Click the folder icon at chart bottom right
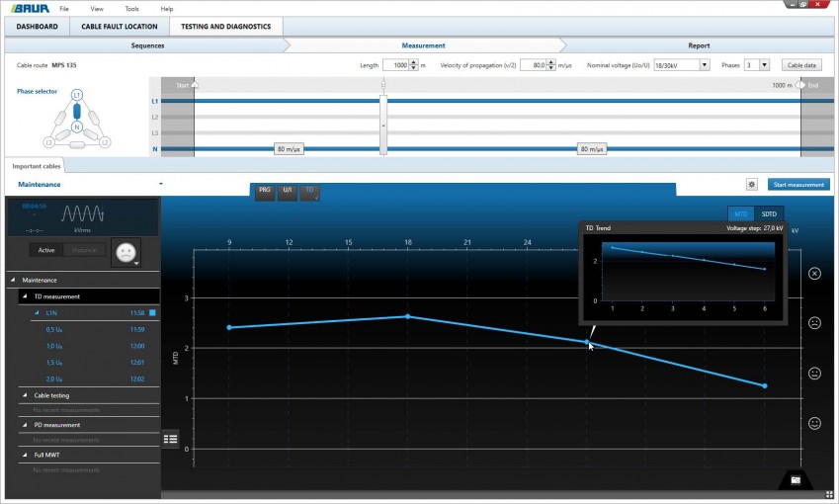Viewport: 839px width, 504px height. (x=796, y=479)
